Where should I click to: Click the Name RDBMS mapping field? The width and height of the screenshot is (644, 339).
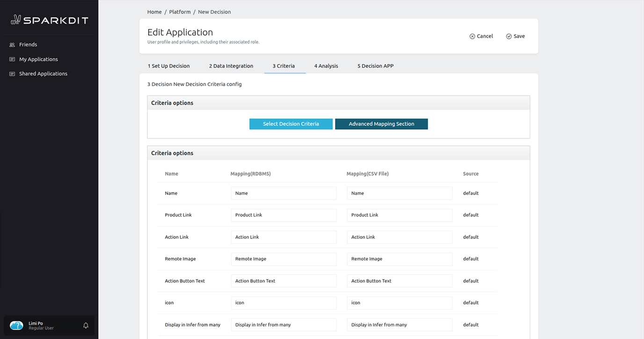click(283, 193)
